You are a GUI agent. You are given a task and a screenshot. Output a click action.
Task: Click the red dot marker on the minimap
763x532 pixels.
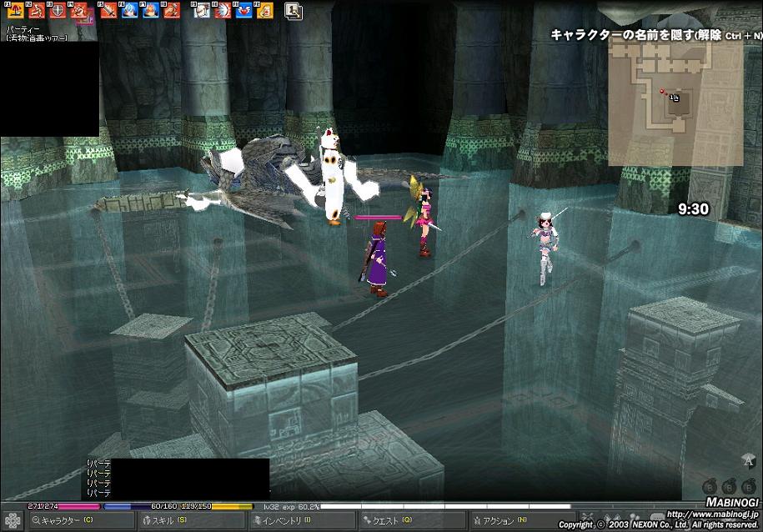tap(661, 91)
